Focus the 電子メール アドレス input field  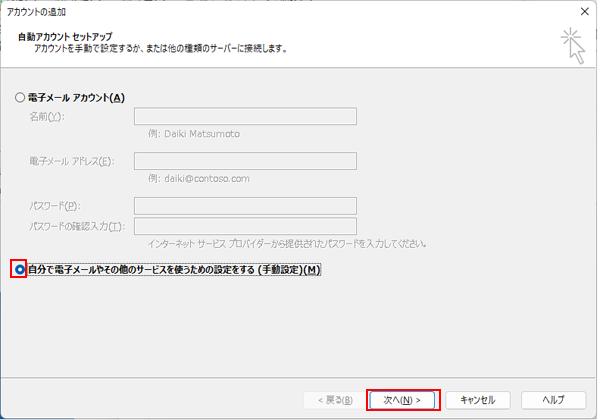click(245, 160)
